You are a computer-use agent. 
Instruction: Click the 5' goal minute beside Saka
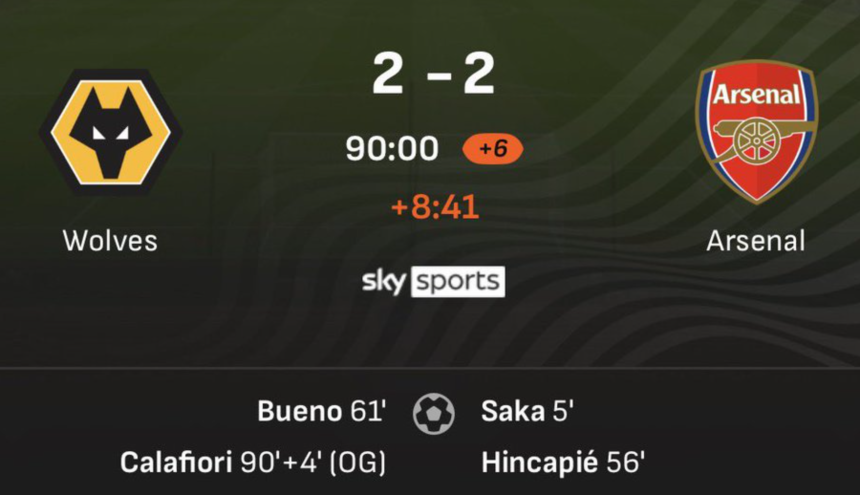point(562,411)
